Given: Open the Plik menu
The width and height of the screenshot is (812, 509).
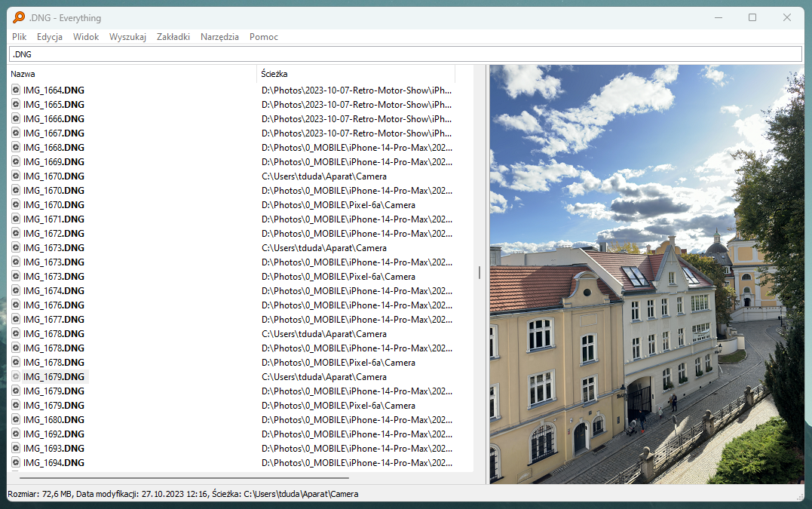Looking at the screenshot, I should point(18,36).
